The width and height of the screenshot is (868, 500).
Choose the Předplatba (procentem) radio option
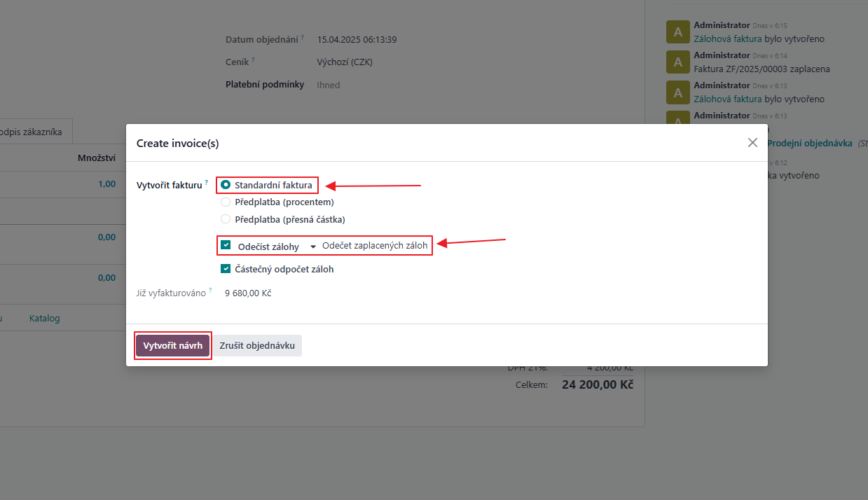(x=226, y=202)
